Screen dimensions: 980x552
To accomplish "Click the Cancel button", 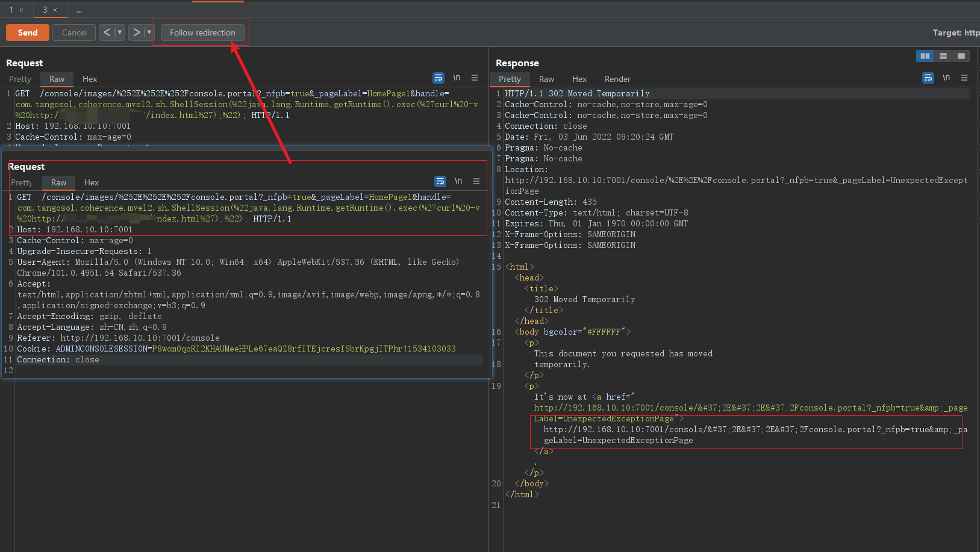I will (x=74, y=33).
